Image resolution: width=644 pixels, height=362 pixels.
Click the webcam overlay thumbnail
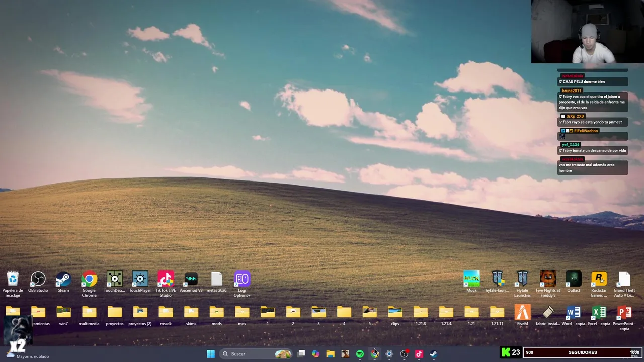point(587,32)
